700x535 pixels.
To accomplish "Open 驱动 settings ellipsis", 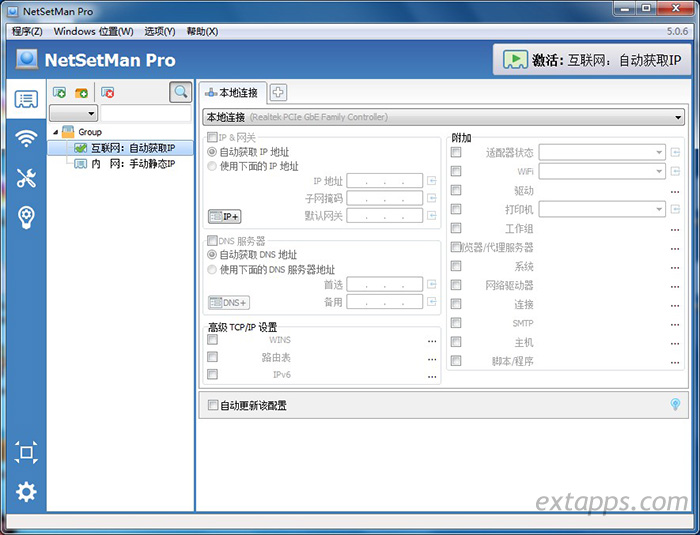I will click(675, 192).
